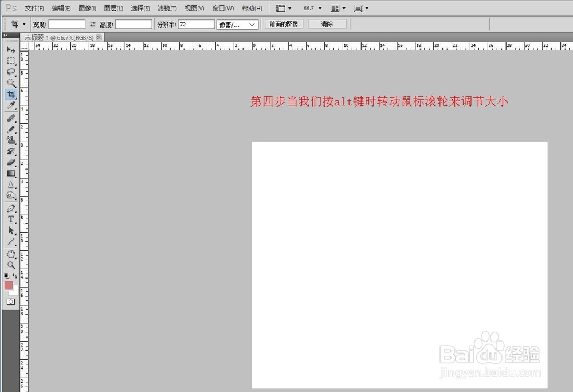Click the red foreground color swatch
Image resolution: width=573 pixels, height=392 pixels.
tap(9, 285)
